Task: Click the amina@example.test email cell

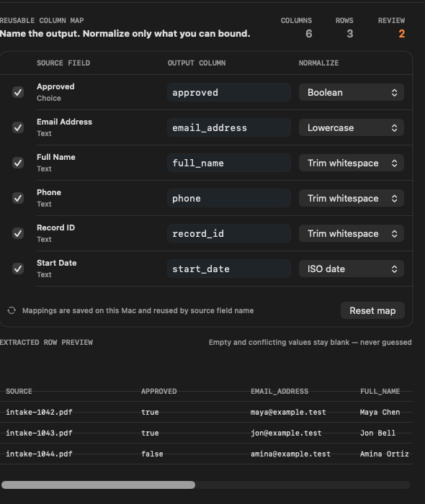Action: pyautogui.click(x=290, y=454)
